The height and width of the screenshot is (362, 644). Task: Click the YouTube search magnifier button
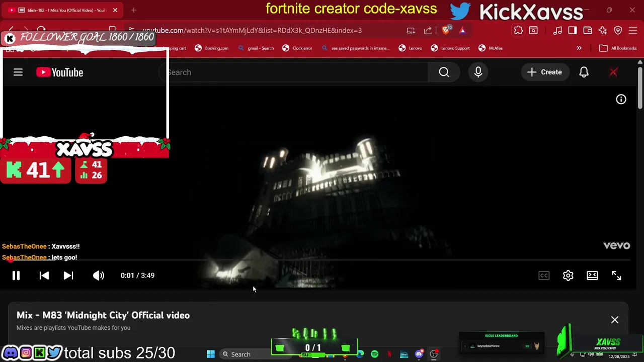pyautogui.click(x=444, y=72)
